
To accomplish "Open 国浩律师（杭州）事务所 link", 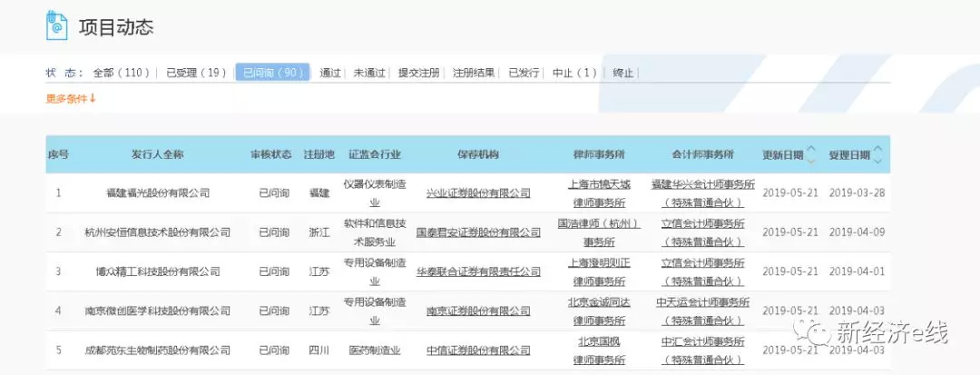I will coord(599,232).
